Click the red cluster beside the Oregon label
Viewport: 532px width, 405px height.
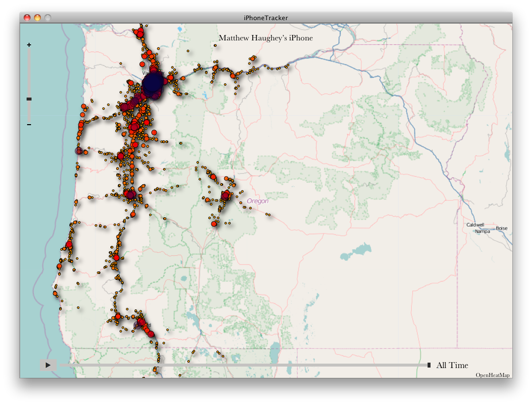[x=226, y=197]
